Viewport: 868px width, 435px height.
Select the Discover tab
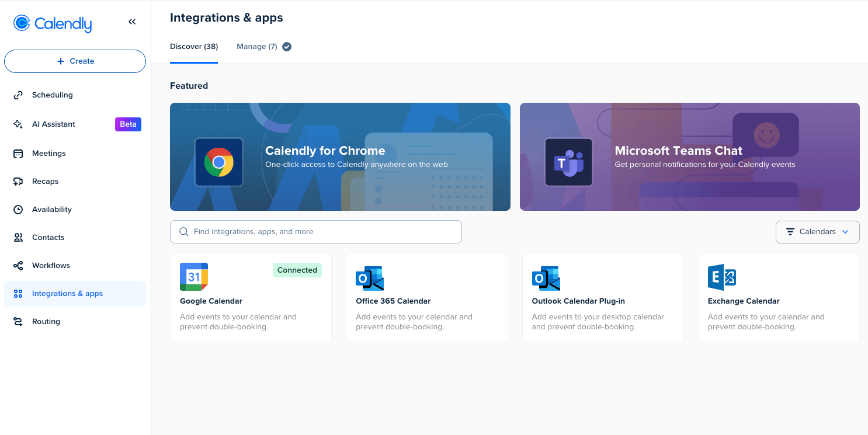pyautogui.click(x=193, y=46)
